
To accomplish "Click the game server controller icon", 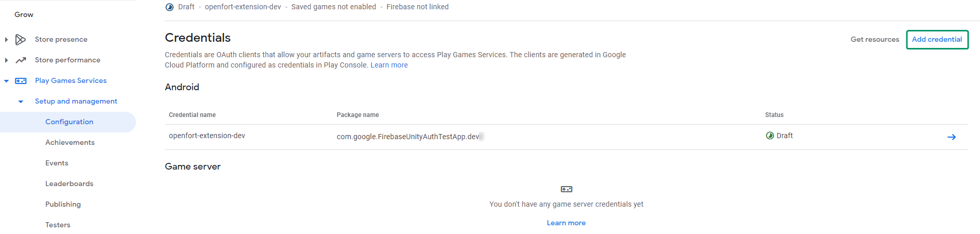I will coord(566,189).
